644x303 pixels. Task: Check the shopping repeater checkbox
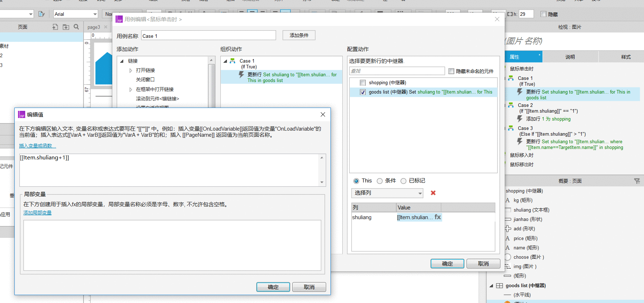tap(363, 83)
